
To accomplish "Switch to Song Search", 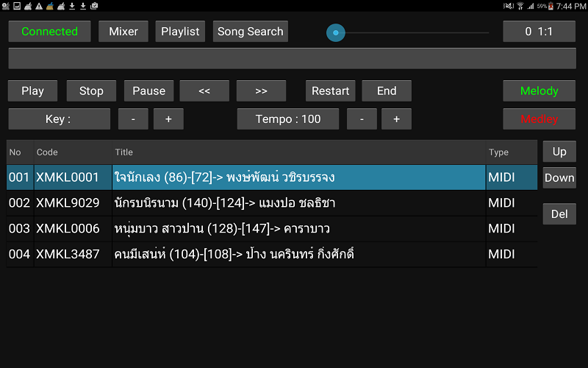I will click(251, 32).
